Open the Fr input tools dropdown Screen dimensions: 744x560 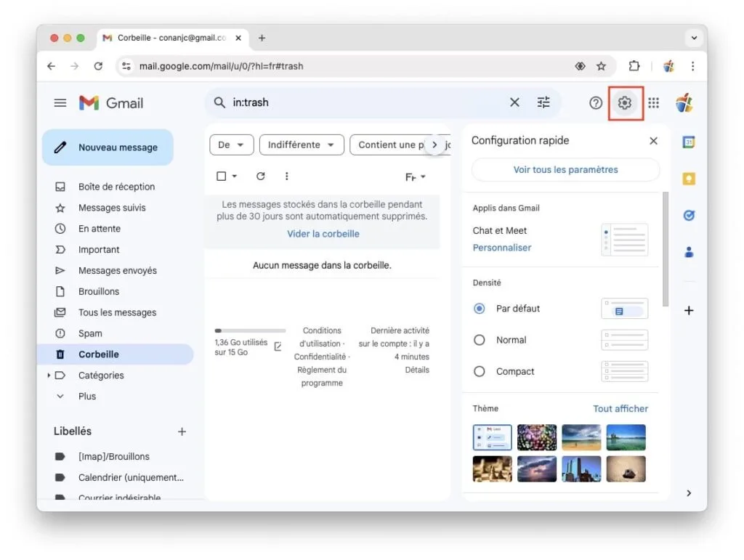[415, 177]
